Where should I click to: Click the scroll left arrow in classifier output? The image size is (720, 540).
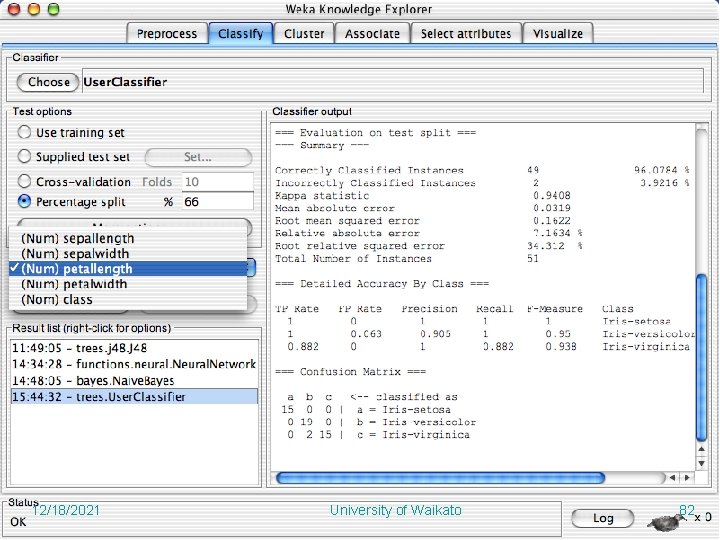tap(673, 478)
